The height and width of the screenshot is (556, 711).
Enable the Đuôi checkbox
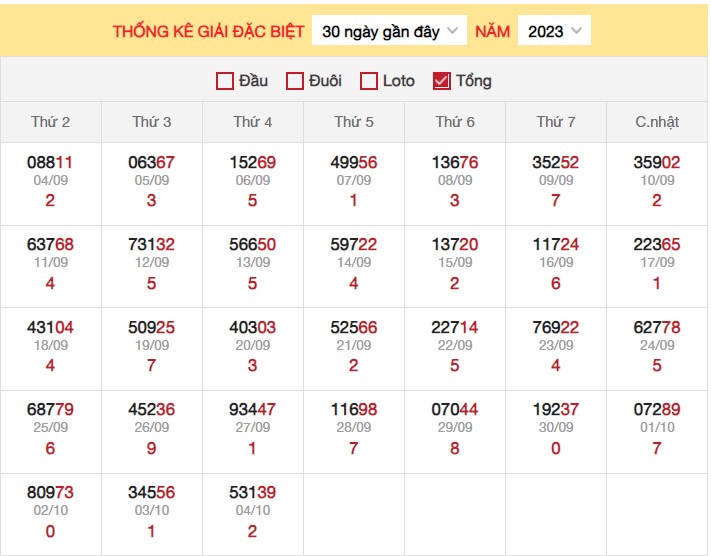tap(295, 81)
